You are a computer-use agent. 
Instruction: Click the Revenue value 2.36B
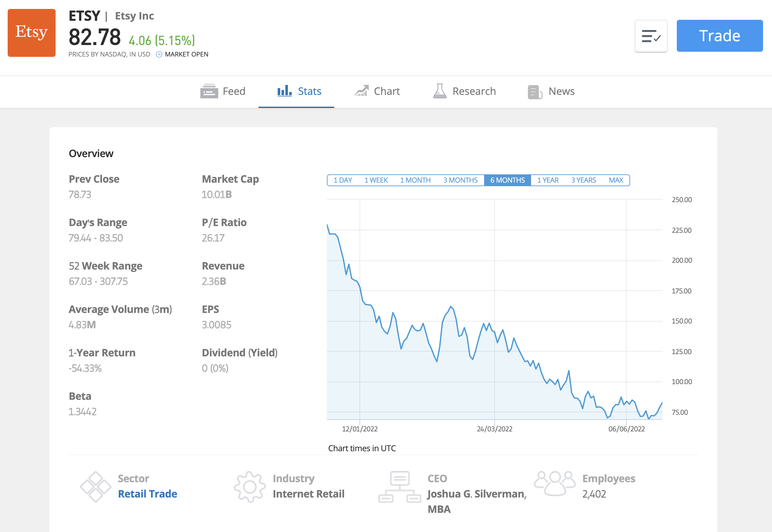coord(214,281)
